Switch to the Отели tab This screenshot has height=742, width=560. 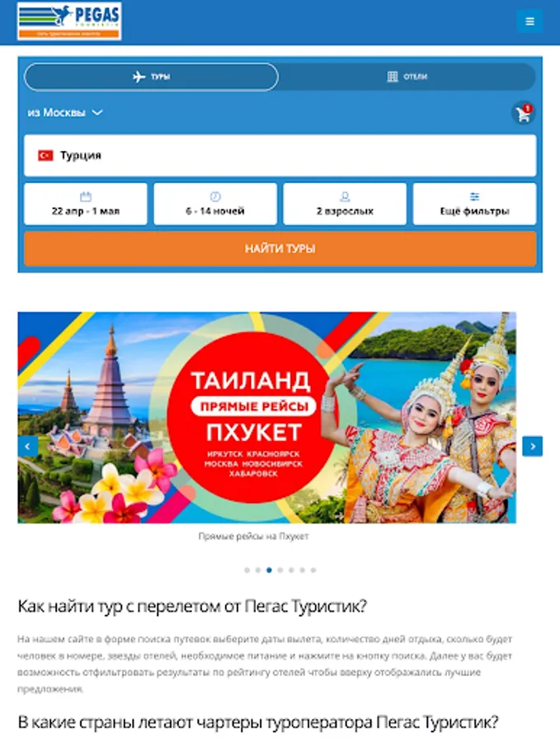click(407, 77)
